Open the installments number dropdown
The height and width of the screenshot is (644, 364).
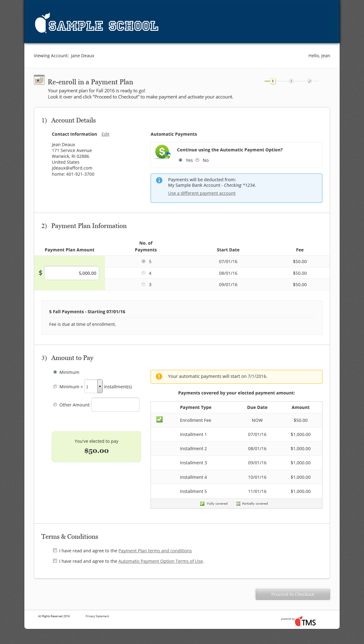click(x=100, y=386)
